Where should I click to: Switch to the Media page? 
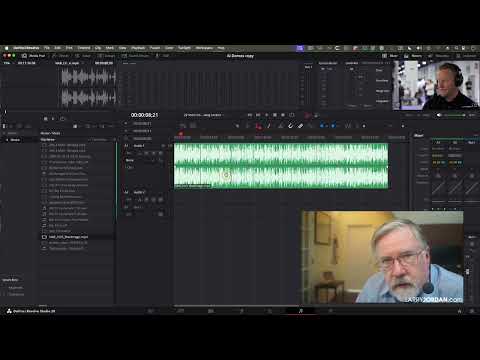[x=151, y=311]
